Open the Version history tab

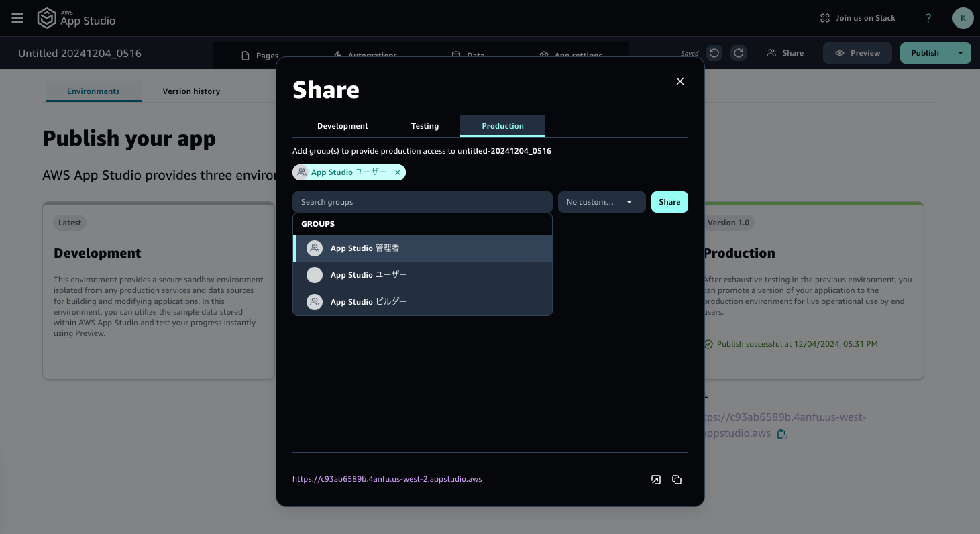pos(191,91)
